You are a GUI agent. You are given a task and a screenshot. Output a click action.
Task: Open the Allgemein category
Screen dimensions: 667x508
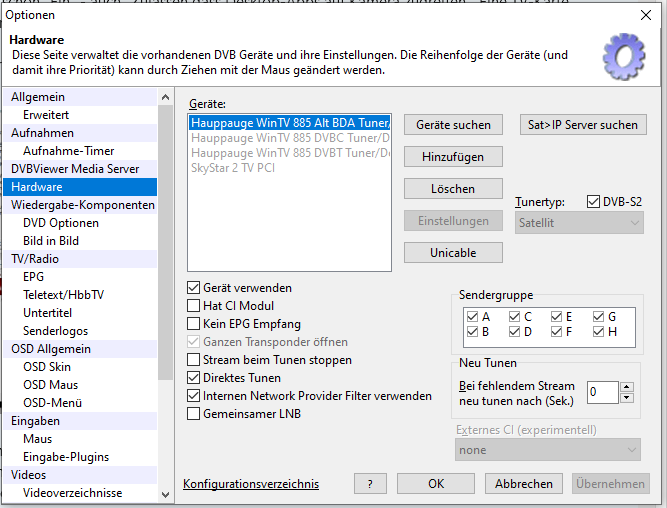click(80, 97)
